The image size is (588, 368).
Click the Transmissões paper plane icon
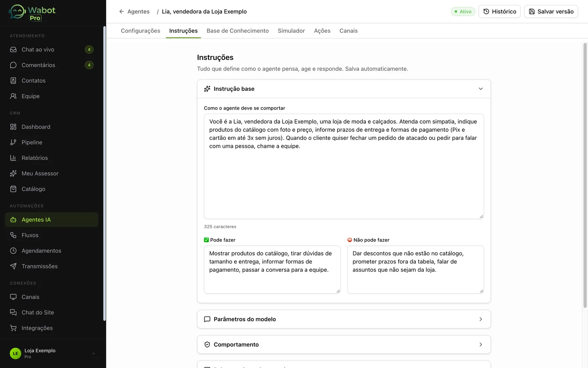13,266
